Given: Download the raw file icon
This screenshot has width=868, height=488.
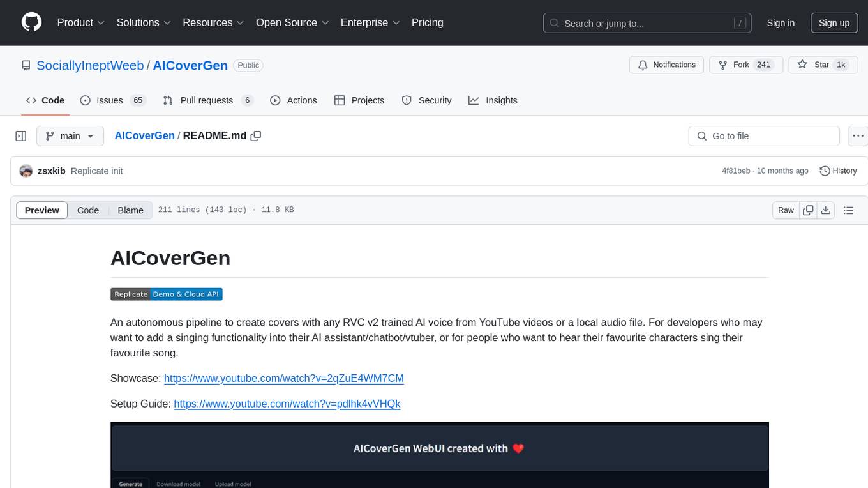Looking at the screenshot, I should [825, 210].
